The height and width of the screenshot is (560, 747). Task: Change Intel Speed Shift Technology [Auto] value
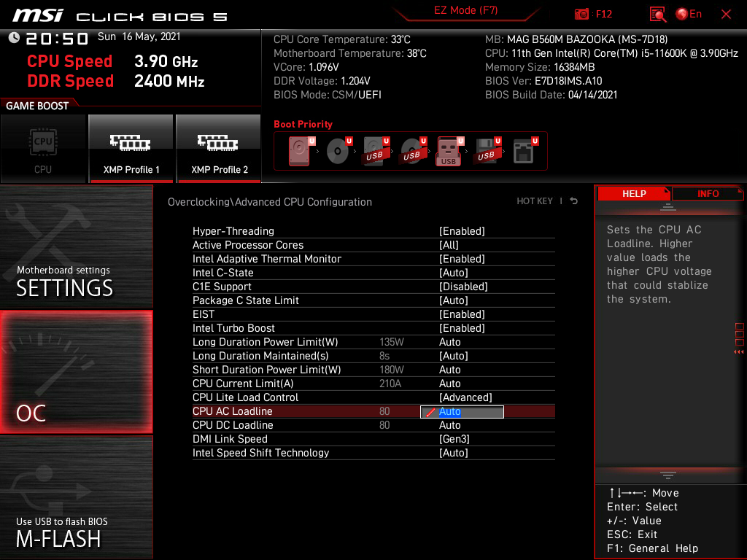pyautogui.click(x=454, y=452)
